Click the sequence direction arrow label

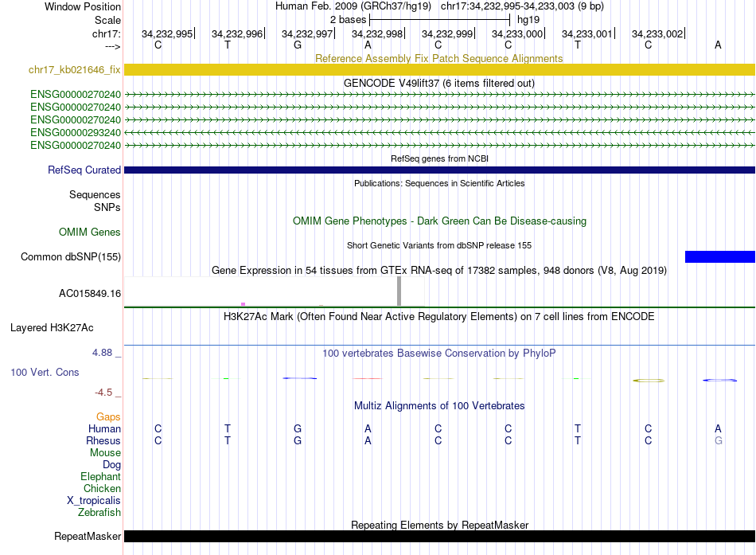click(113, 46)
